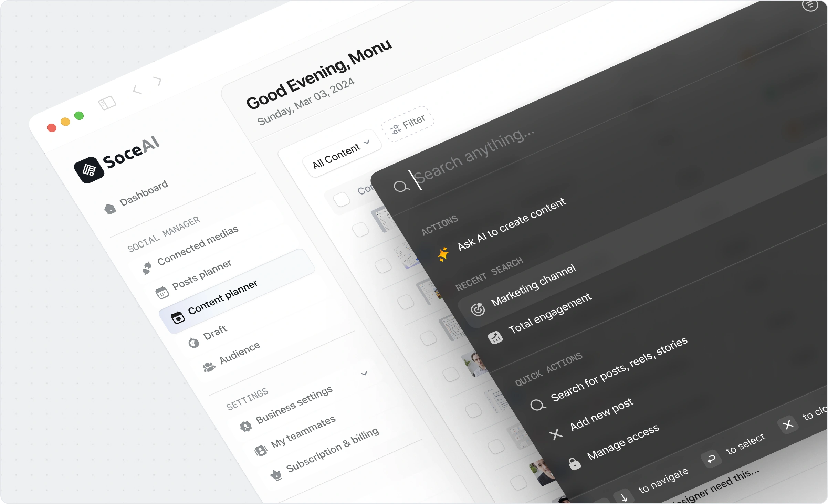Image resolution: width=828 pixels, height=504 pixels.
Task: Click the Ask AI sparkle icon
Action: (x=443, y=254)
